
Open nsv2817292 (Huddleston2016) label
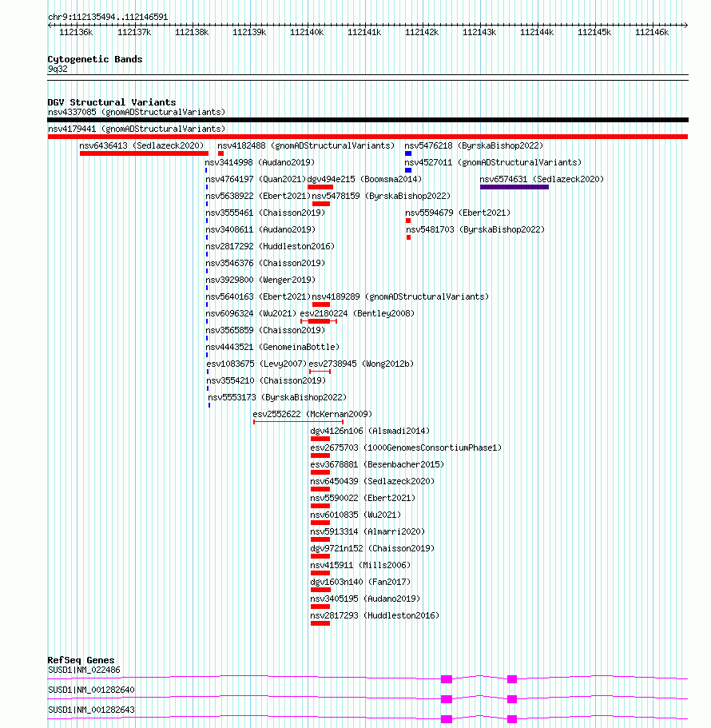click(x=270, y=245)
